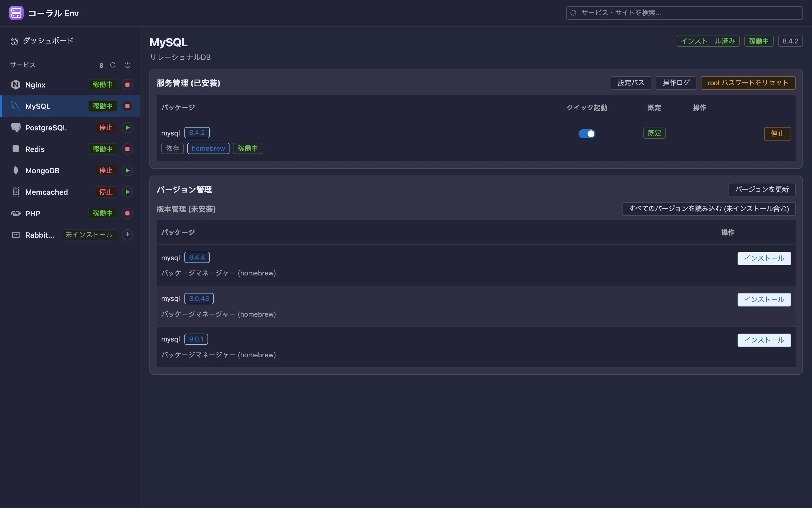Click the PostgreSQL elephant icon

tap(16, 127)
